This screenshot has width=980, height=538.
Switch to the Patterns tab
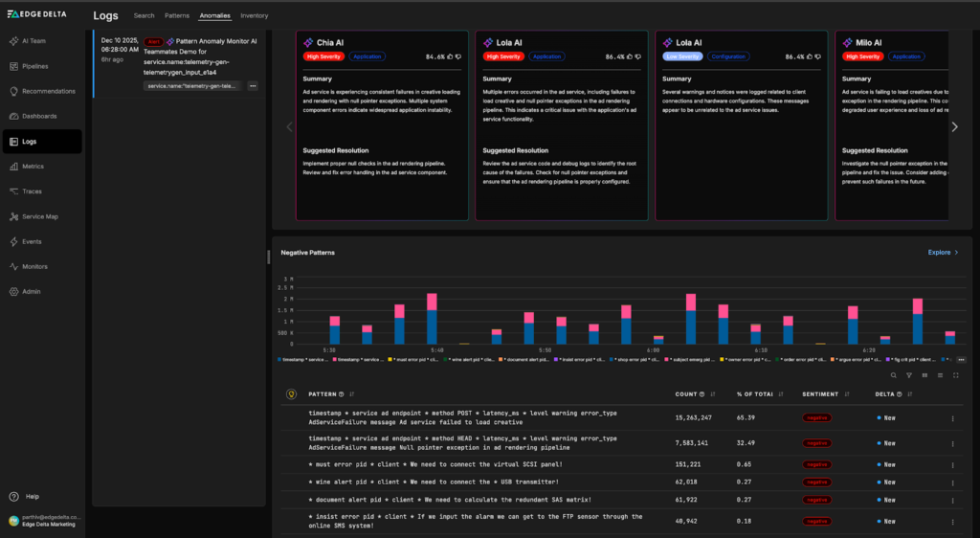click(177, 16)
